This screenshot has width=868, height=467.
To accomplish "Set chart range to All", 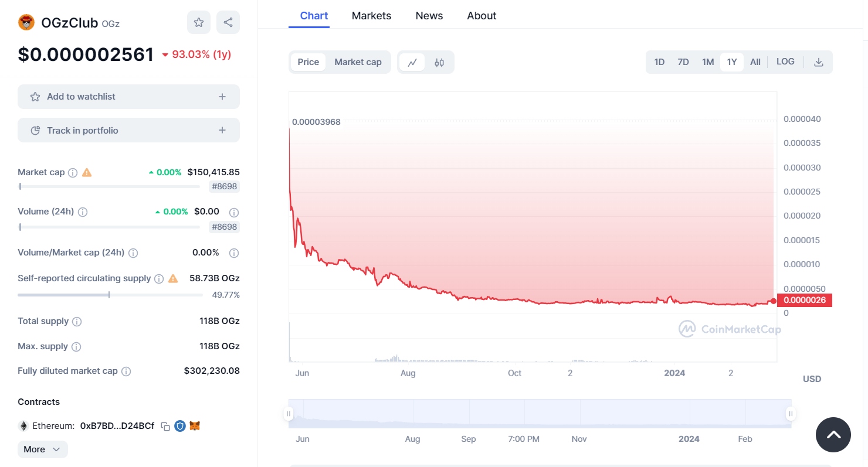I will pyautogui.click(x=755, y=62).
